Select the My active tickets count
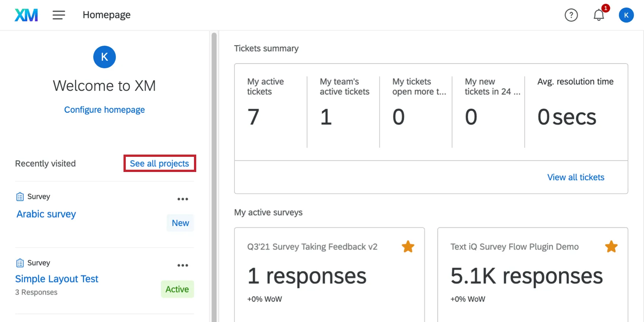644x322 pixels. 253,117
